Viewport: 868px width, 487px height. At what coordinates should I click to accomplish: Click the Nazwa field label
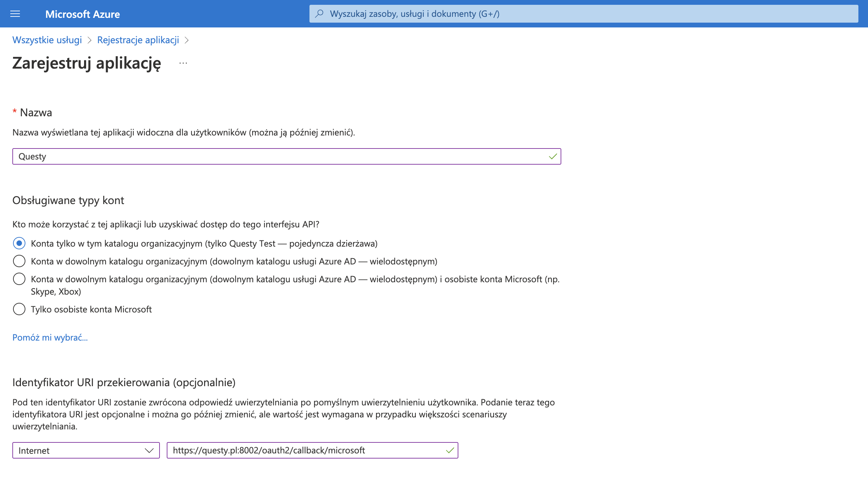pos(36,112)
